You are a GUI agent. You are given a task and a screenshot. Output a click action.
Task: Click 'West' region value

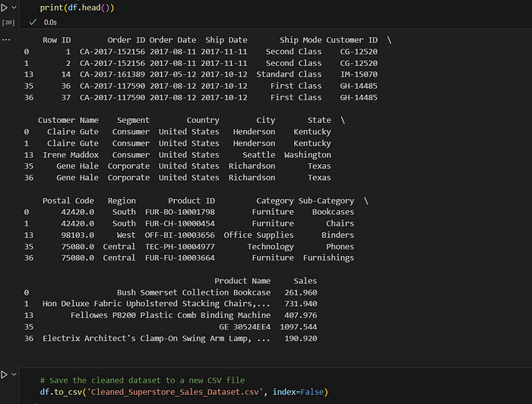(126, 235)
